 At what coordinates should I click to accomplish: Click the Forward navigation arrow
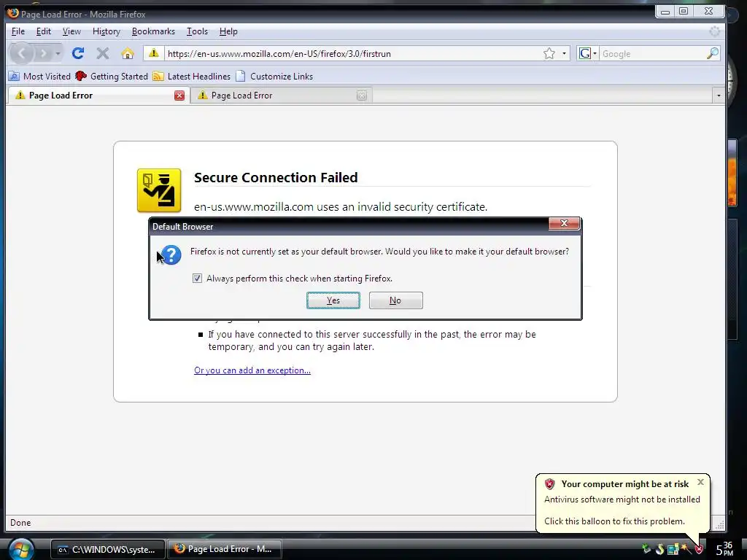[43, 53]
